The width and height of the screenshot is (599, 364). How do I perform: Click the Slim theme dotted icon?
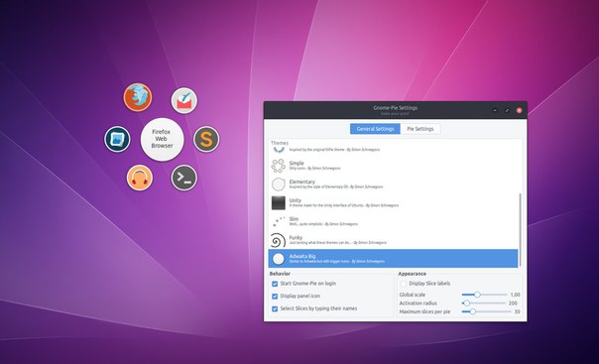point(278,221)
